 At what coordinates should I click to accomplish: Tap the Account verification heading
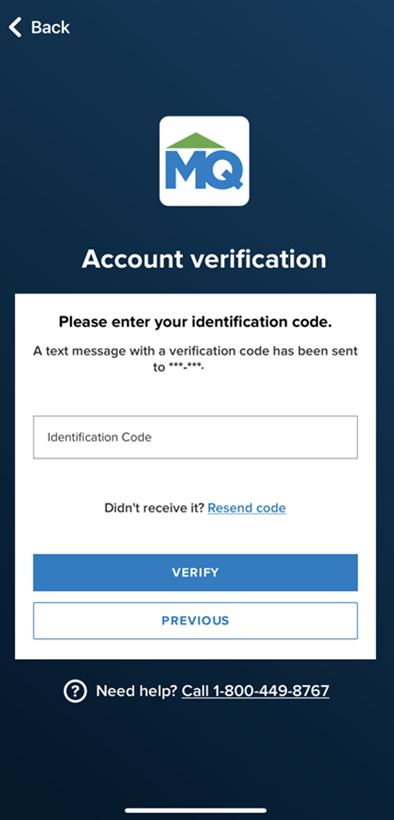(x=204, y=259)
